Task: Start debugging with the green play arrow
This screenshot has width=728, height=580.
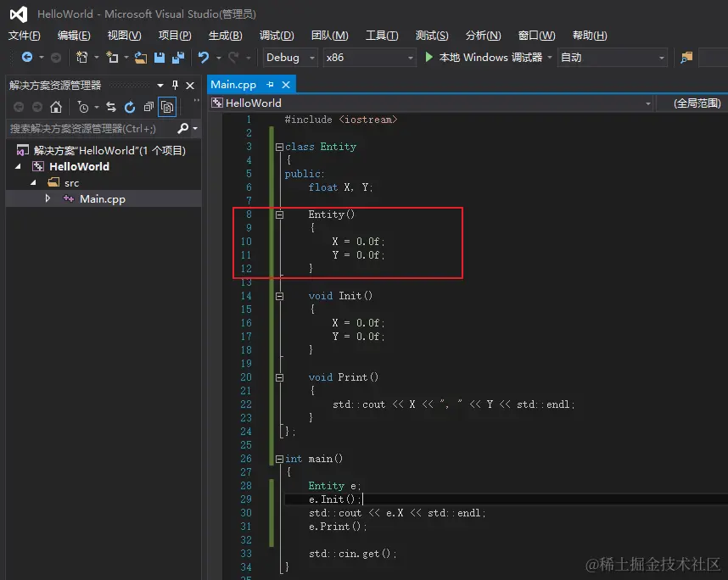Action: tap(429, 57)
